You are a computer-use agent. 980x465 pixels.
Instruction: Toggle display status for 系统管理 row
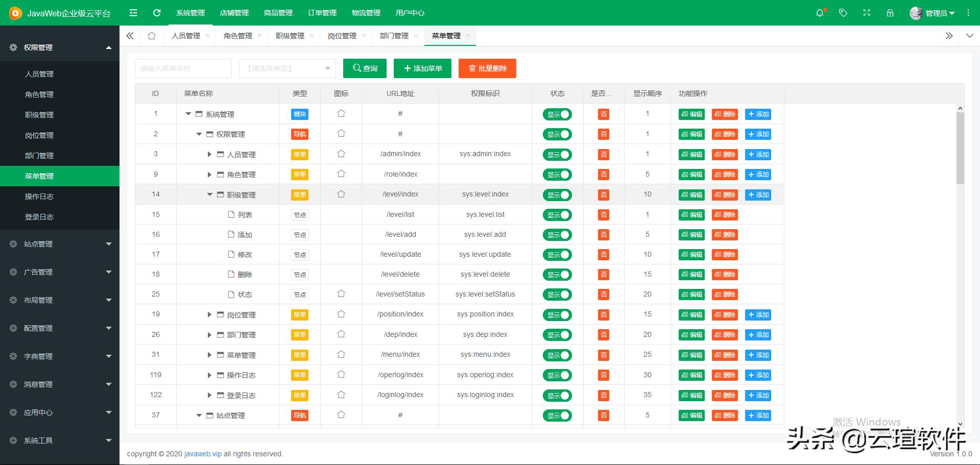(x=557, y=114)
